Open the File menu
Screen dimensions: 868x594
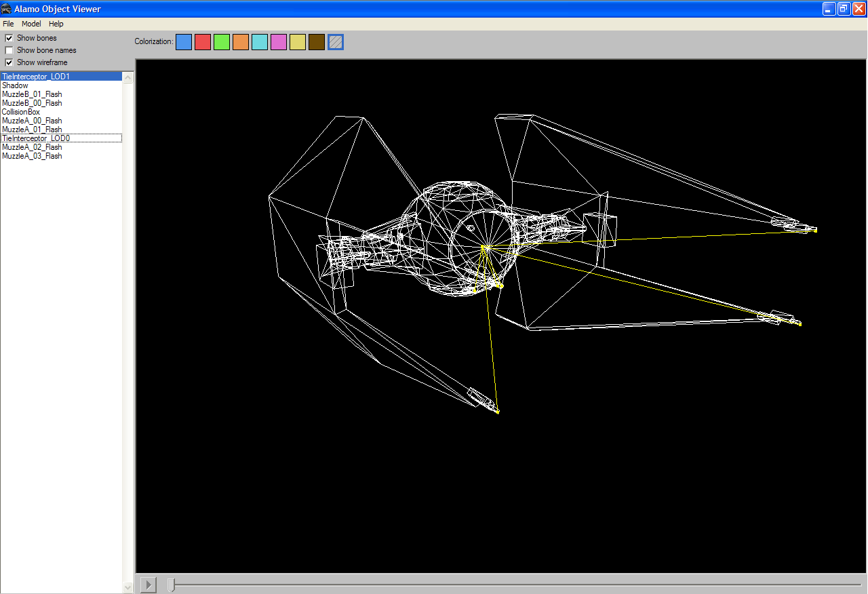coord(8,24)
